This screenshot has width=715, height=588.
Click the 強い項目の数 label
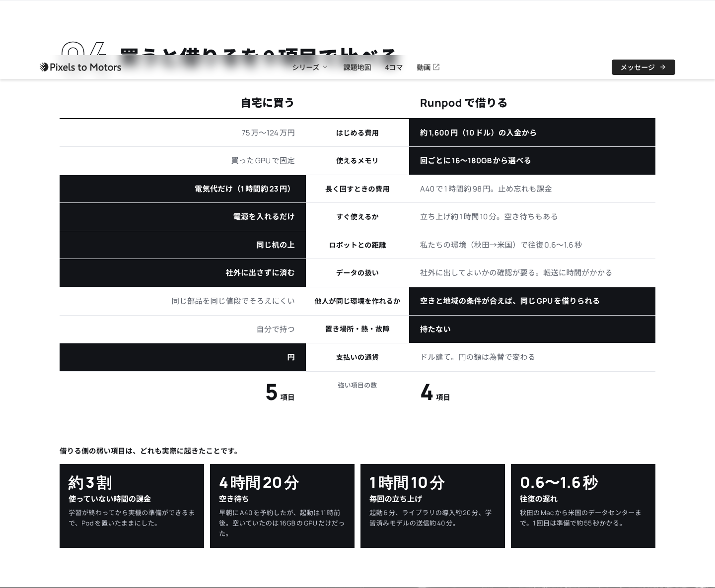click(x=357, y=385)
